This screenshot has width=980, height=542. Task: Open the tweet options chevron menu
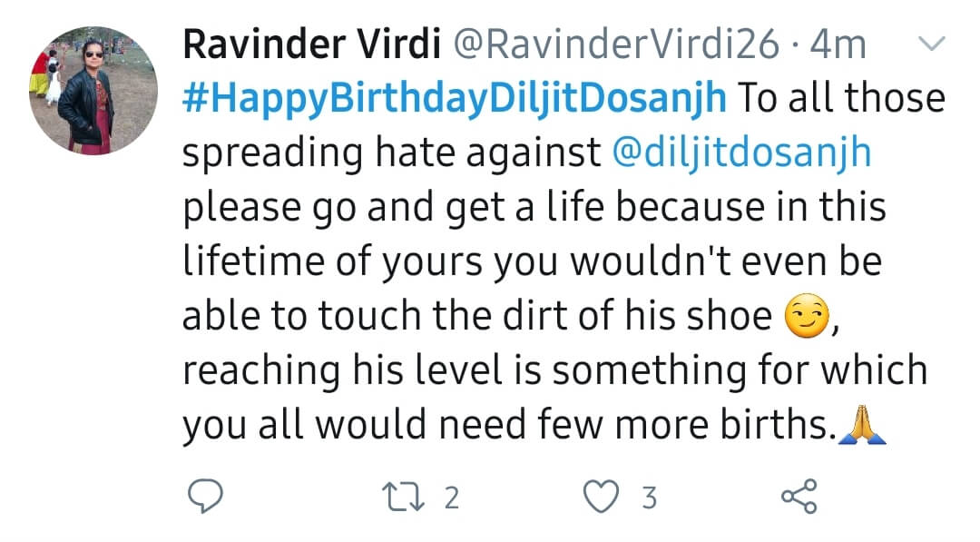pos(932,44)
